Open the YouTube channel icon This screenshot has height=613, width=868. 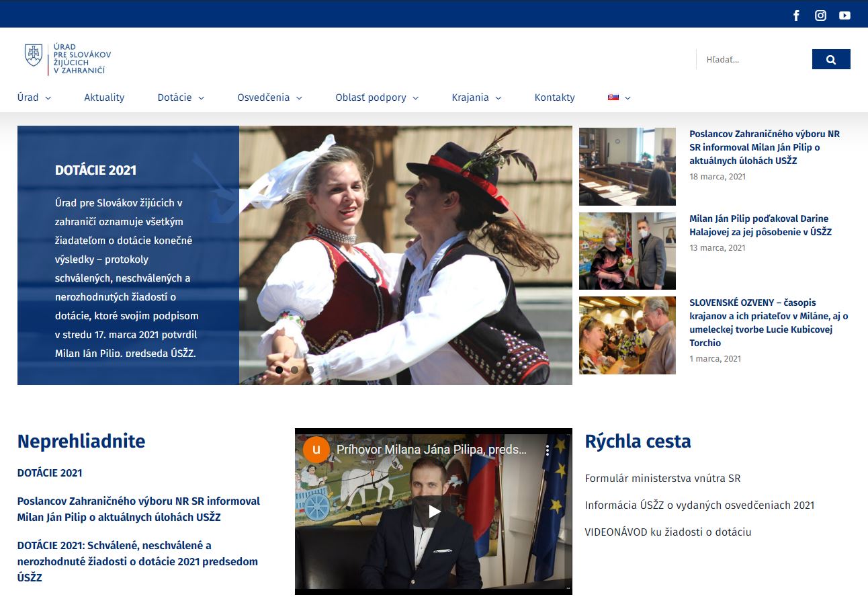844,15
